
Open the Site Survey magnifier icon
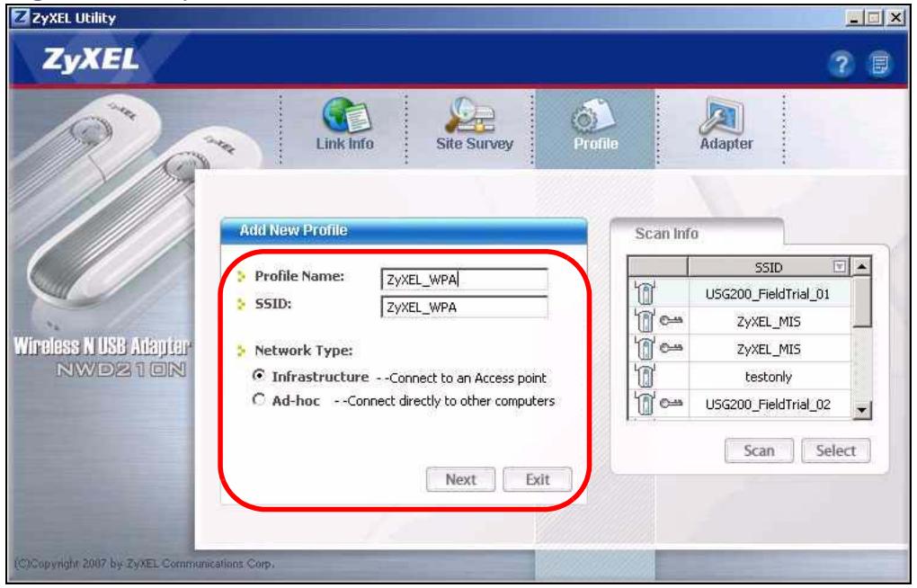click(471, 115)
